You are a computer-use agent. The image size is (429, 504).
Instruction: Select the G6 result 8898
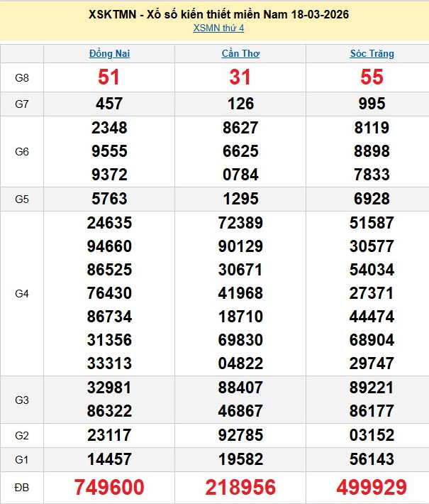[372, 151]
